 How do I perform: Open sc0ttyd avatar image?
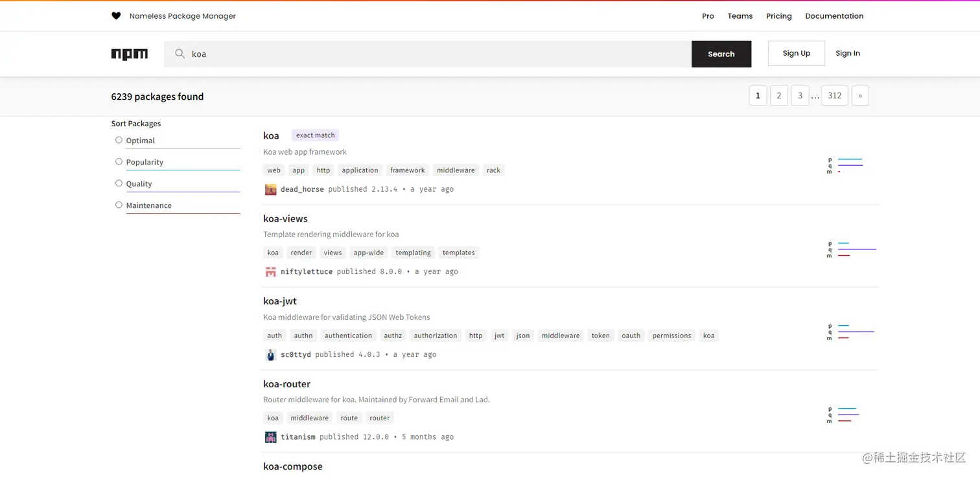pyautogui.click(x=271, y=354)
